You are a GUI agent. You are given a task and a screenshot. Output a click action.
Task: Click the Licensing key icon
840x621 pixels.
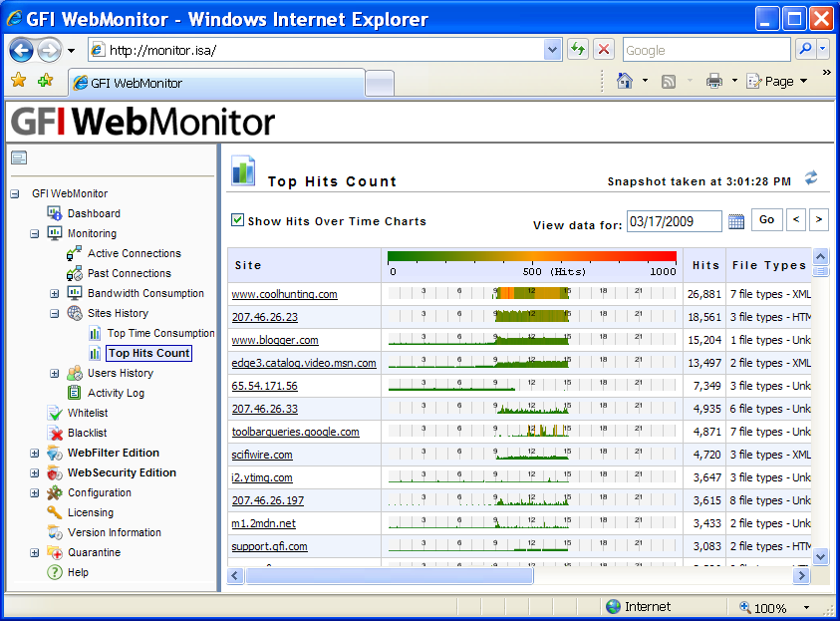(55, 512)
